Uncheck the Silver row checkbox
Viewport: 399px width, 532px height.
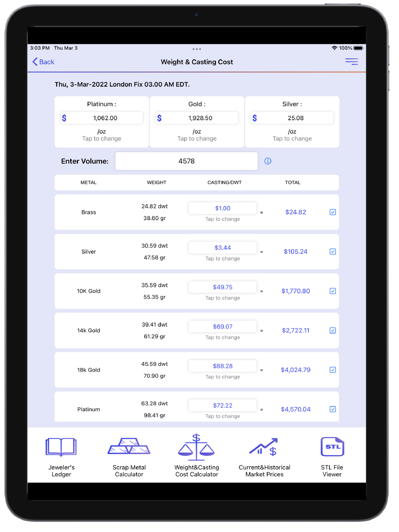click(x=333, y=252)
